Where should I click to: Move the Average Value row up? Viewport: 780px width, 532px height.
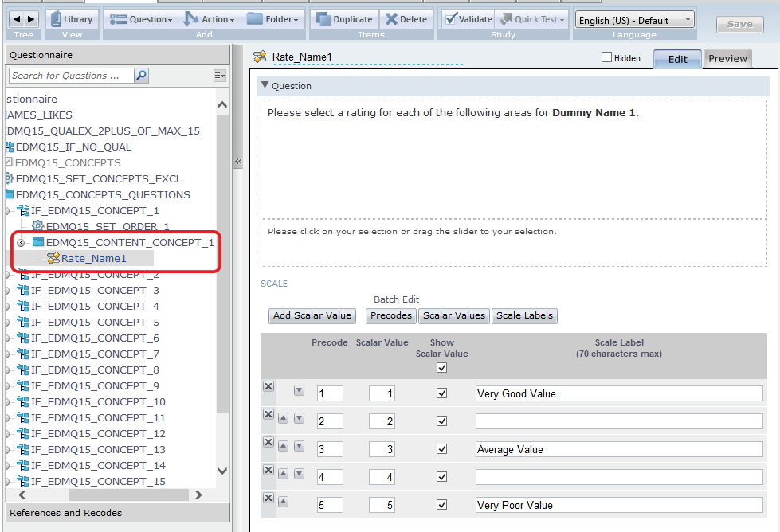(283, 446)
